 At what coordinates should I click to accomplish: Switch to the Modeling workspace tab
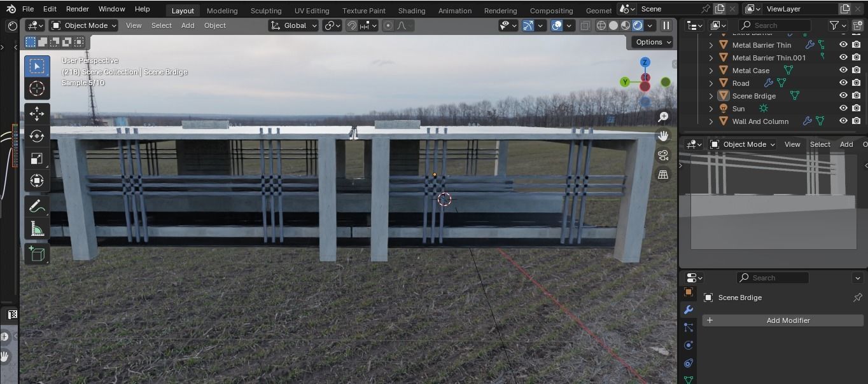coord(222,11)
